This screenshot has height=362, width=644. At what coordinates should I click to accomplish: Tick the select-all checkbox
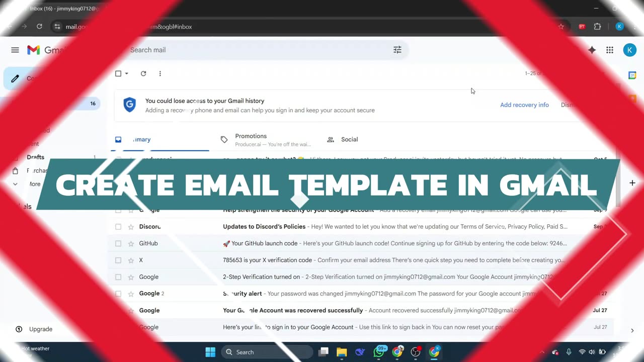pos(118,73)
